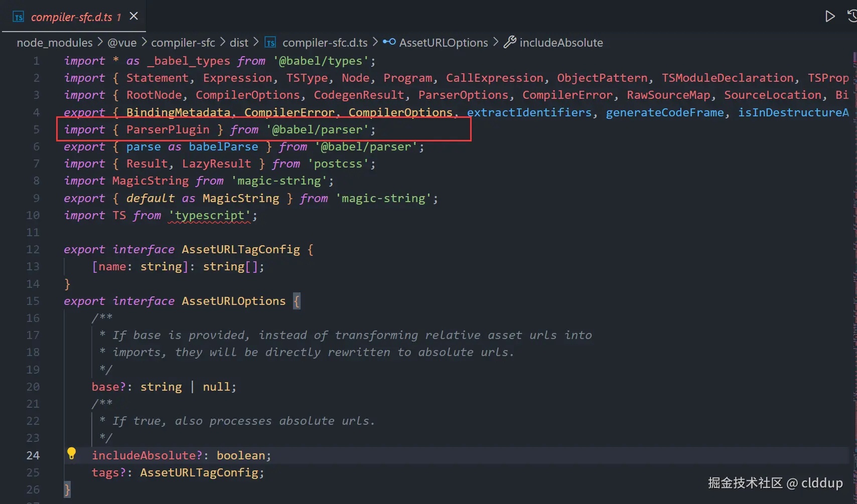Click the underlined 'typescript' module path

[209, 215]
